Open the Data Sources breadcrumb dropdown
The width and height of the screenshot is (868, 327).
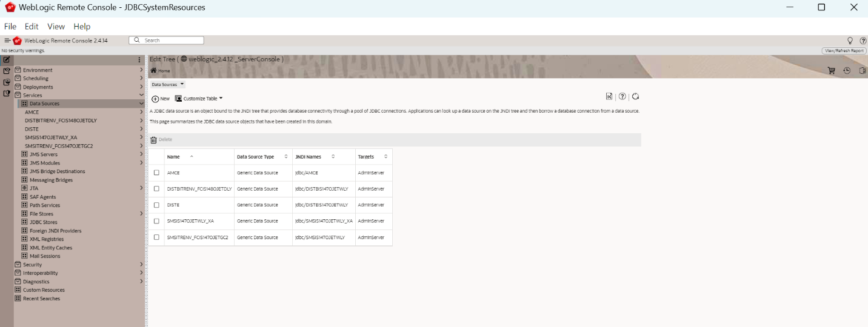point(168,85)
